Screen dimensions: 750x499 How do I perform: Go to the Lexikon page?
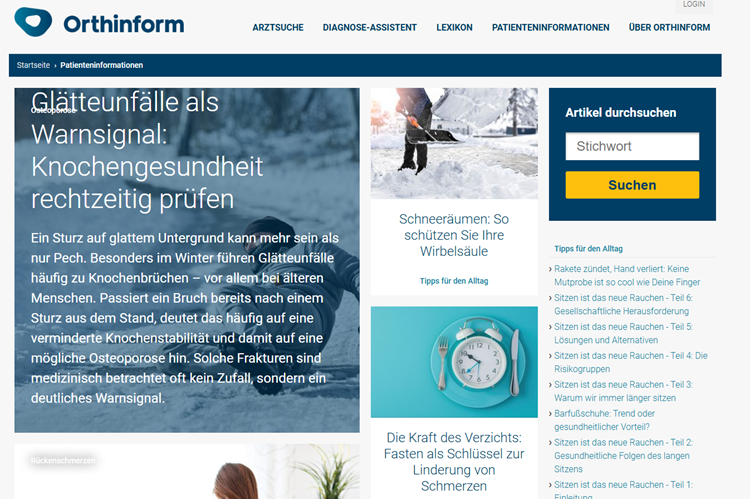454,28
